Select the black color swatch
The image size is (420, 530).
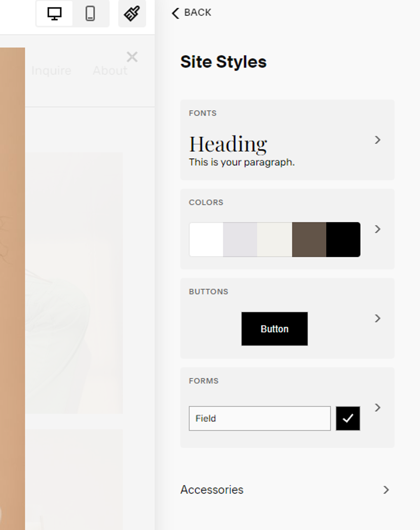[344, 239]
